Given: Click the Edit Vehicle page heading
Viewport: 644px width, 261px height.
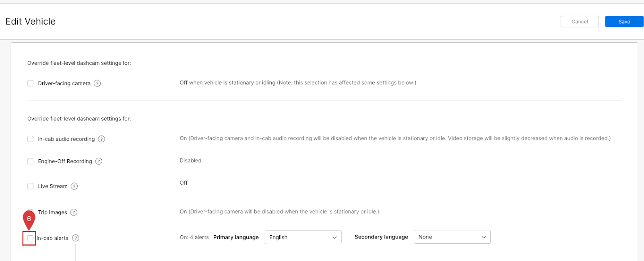Looking at the screenshot, I should (x=31, y=22).
